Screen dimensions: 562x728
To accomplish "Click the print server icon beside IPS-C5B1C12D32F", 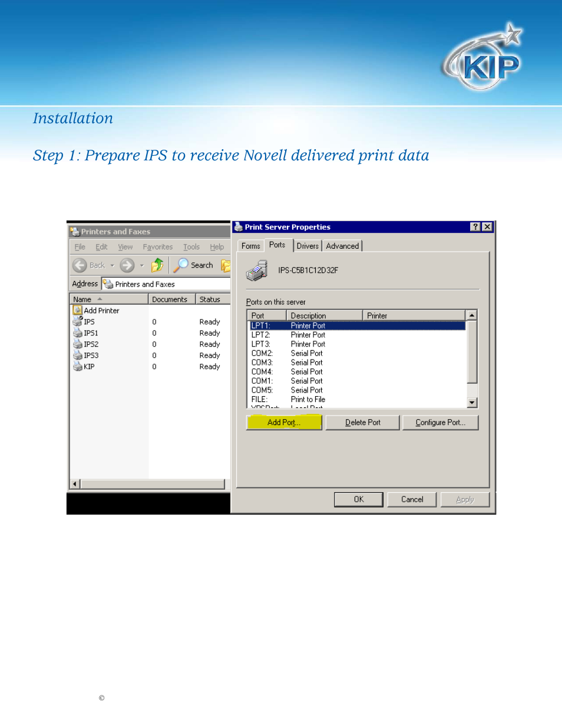I will (257, 271).
